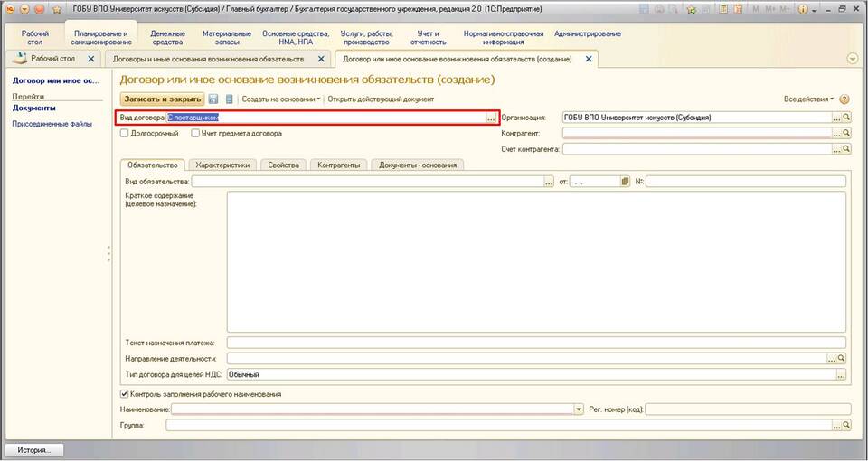Open form help question mark icon
The width and height of the screenshot is (868, 461).
(x=844, y=99)
